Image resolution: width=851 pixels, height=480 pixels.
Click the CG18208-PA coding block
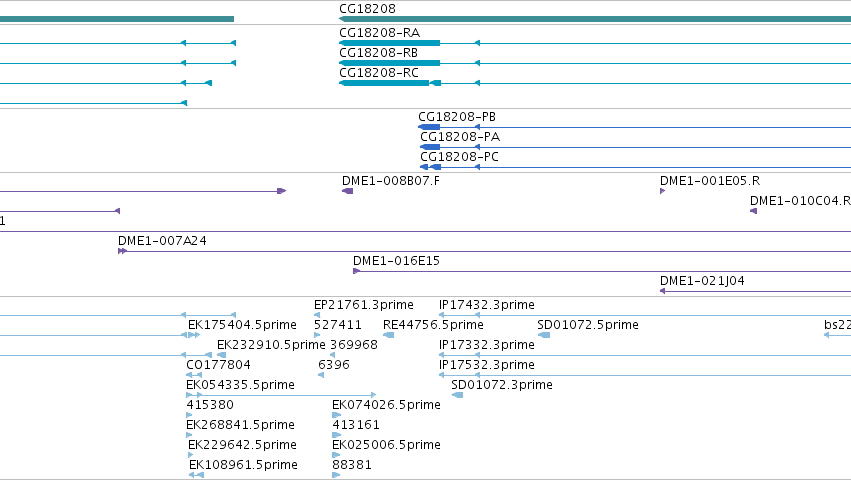coord(430,147)
